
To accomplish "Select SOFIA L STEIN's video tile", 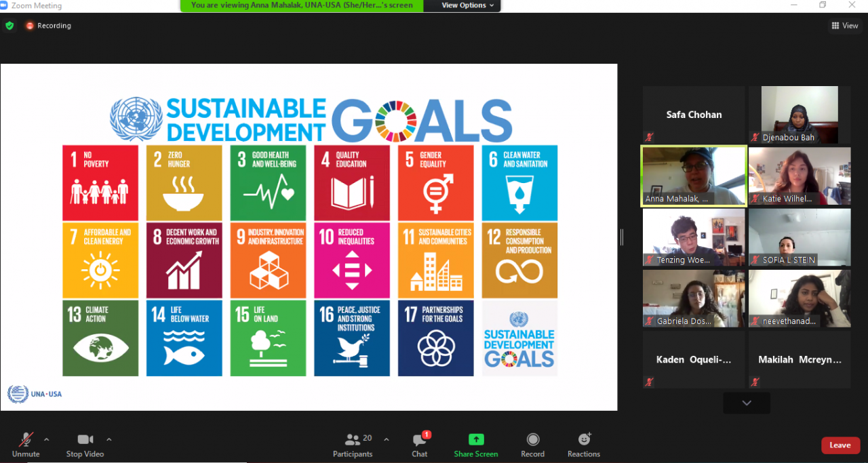I will 800,237.
